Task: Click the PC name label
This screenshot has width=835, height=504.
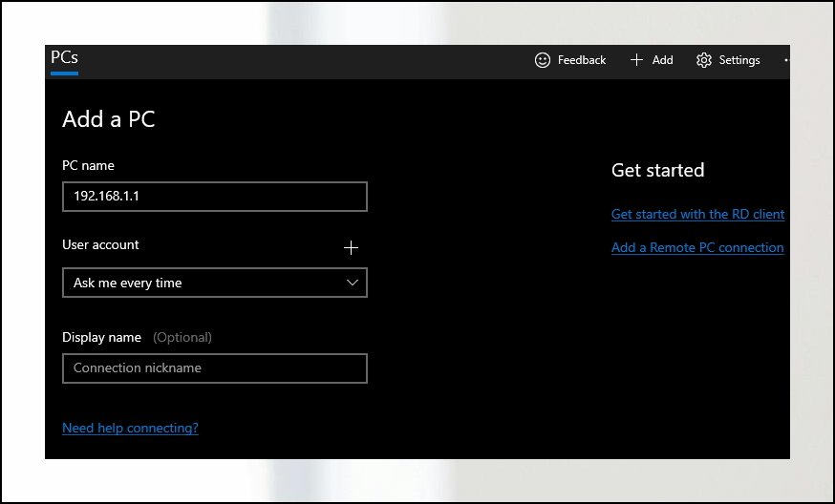Action: click(88, 165)
